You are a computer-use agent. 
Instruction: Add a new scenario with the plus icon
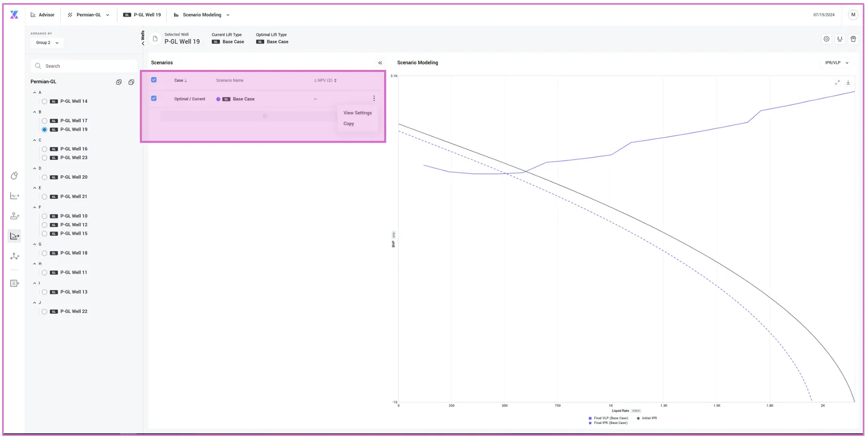pyautogui.click(x=265, y=116)
